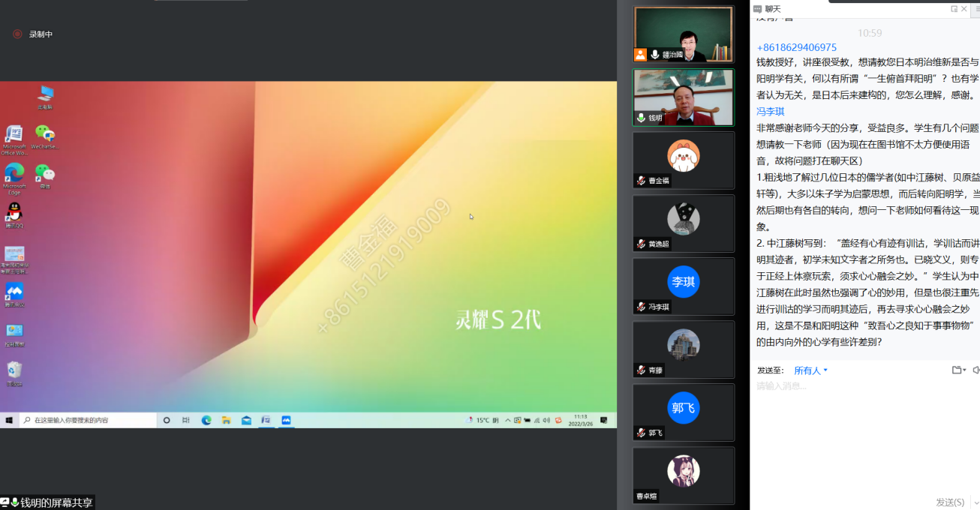Click muted mic icon on 青藤's tile
Image resolution: width=980 pixels, height=510 pixels.
[641, 370]
